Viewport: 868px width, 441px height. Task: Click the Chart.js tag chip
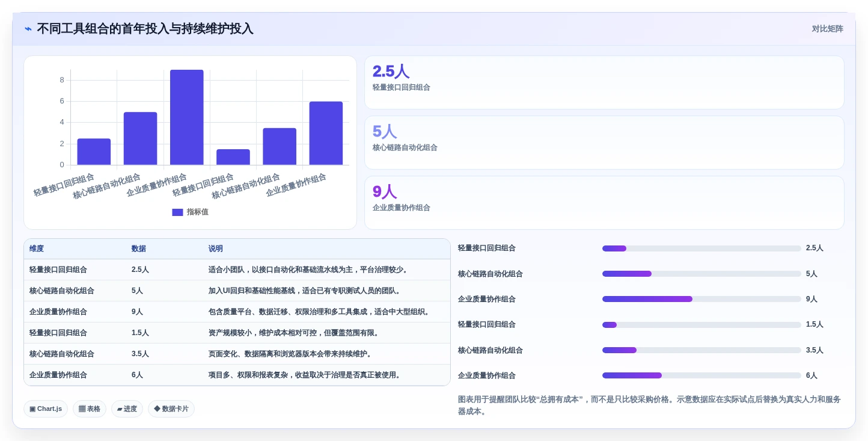pos(46,409)
